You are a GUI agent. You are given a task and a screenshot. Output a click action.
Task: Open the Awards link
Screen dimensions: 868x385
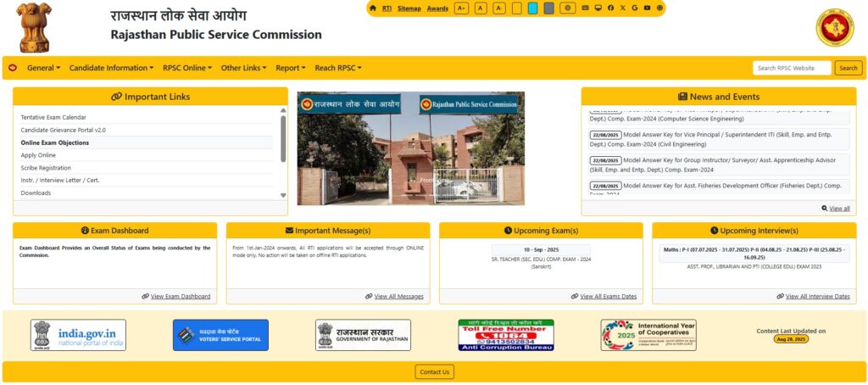pyautogui.click(x=437, y=8)
